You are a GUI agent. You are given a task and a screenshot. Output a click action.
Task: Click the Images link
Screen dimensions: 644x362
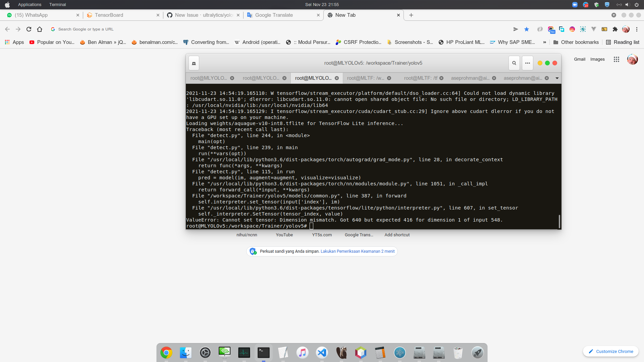[597, 59]
